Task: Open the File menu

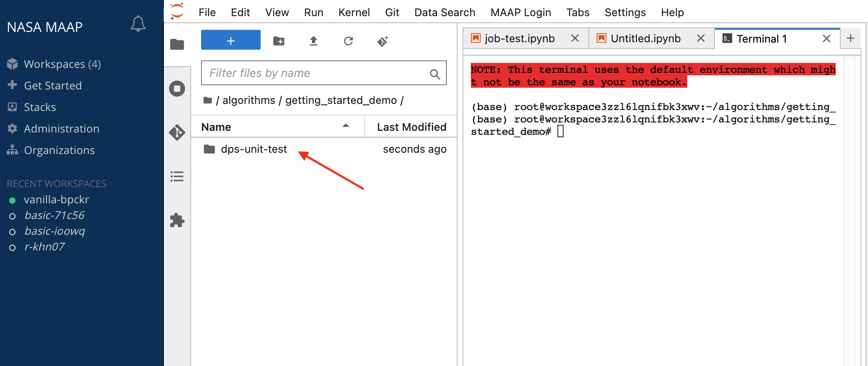Action: click(x=207, y=12)
